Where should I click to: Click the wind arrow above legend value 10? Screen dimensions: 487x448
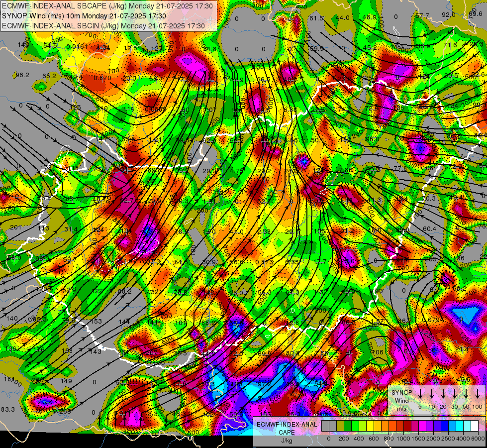point(432,394)
